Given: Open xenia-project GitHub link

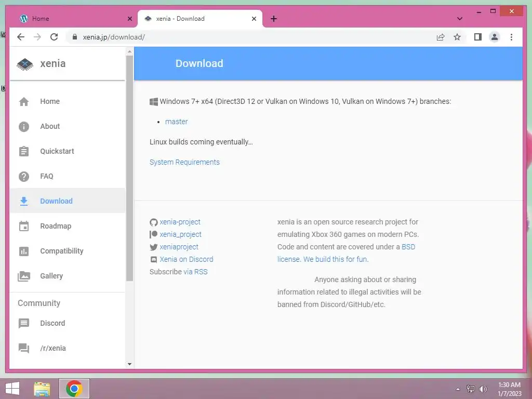Looking at the screenshot, I should tap(180, 222).
